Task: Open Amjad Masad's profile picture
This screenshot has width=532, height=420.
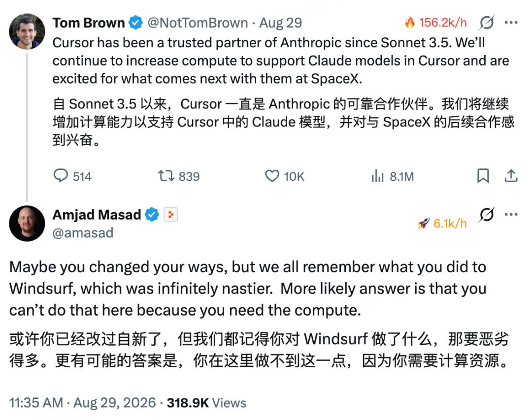Action: coord(27,223)
